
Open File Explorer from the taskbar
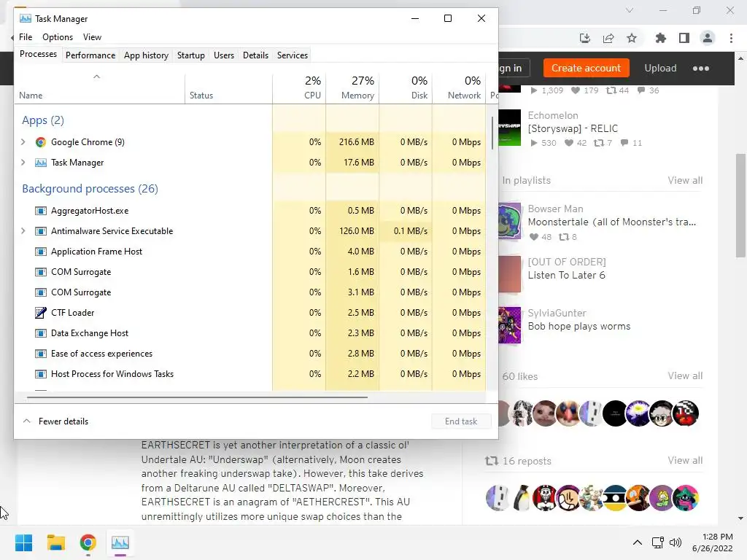[x=55, y=542]
